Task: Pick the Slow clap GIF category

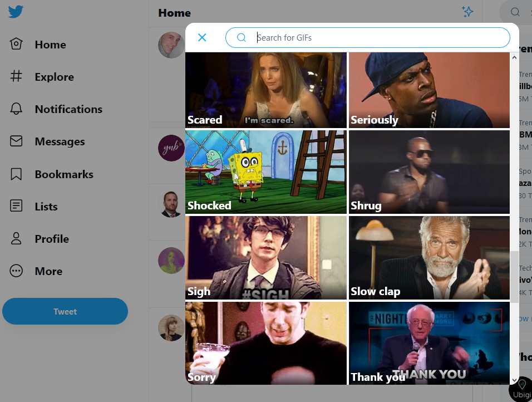Action: click(429, 258)
